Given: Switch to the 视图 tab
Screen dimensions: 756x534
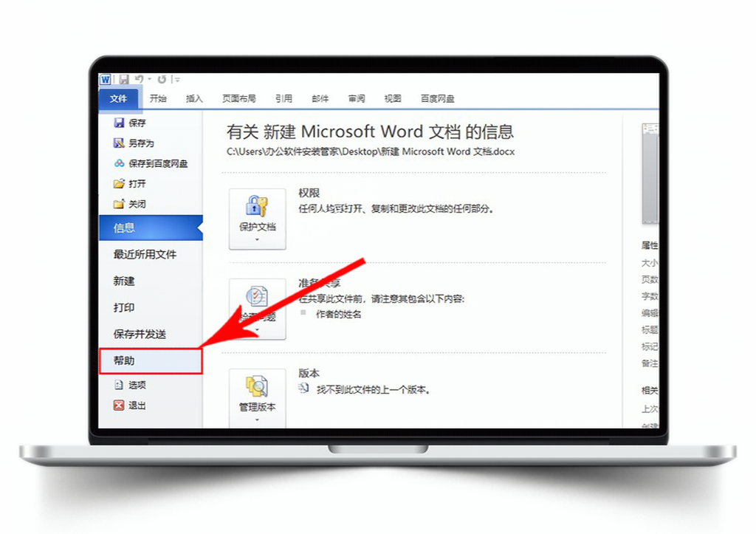Looking at the screenshot, I should point(393,98).
